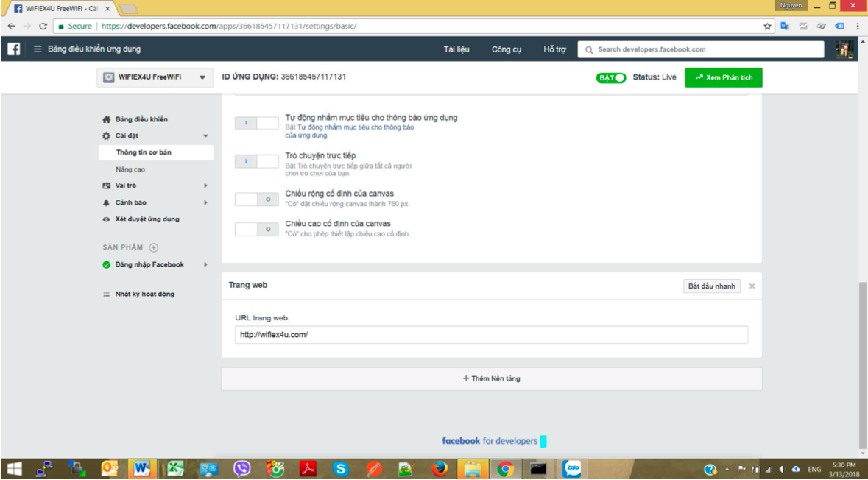The image size is (868, 480).
Task: Open Adobe Acrobat from the taskbar
Action: coord(308,470)
